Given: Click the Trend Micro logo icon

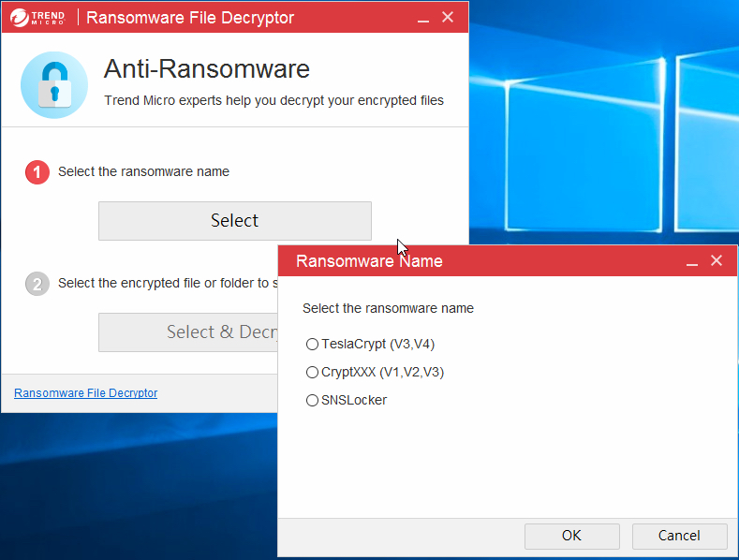Looking at the screenshot, I should coord(37,18).
